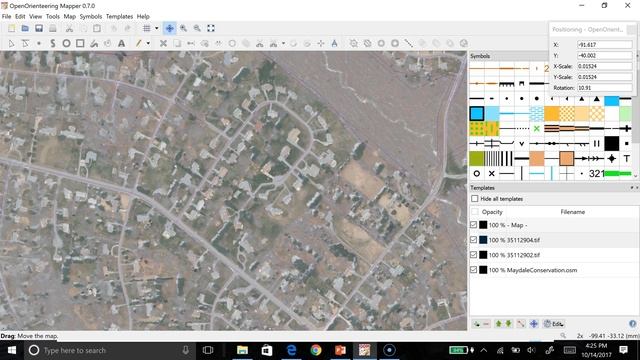Move template up with green up arrow
Image resolution: width=640 pixels, height=360 pixels.
pyautogui.click(x=498, y=324)
